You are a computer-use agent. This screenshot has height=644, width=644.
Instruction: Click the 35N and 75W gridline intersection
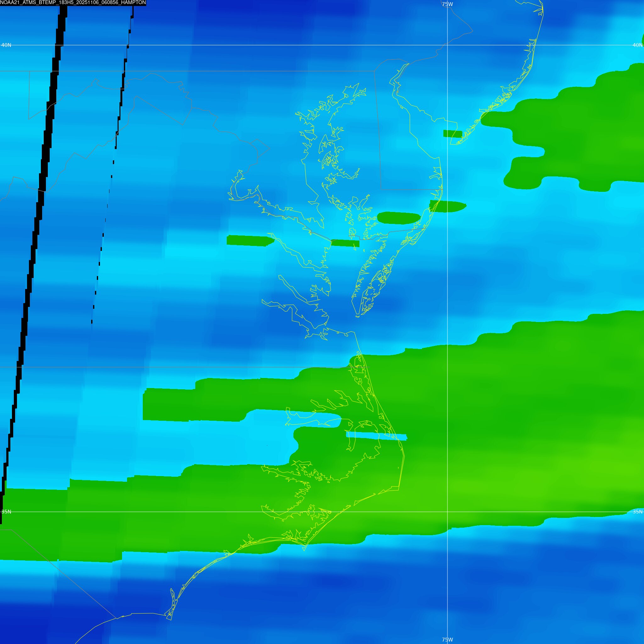click(447, 512)
